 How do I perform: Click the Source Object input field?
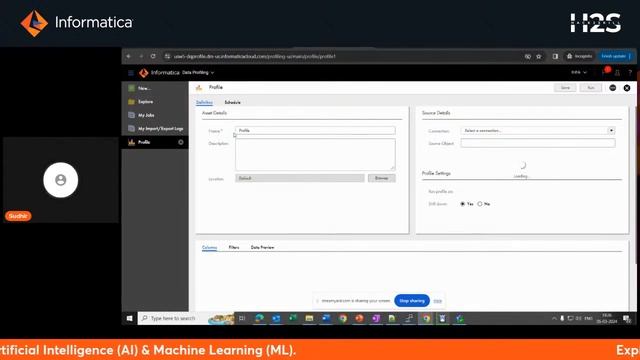[x=538, y=143]
